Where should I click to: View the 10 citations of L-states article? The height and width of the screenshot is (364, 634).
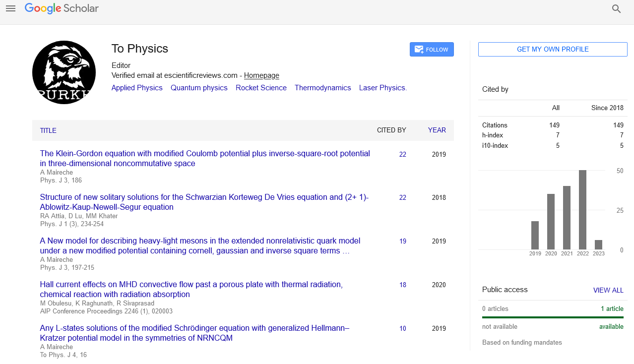point(403,328)
